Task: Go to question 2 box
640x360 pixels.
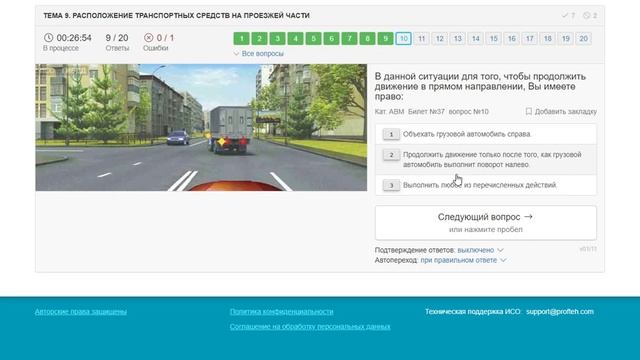Action: point(259,38)
